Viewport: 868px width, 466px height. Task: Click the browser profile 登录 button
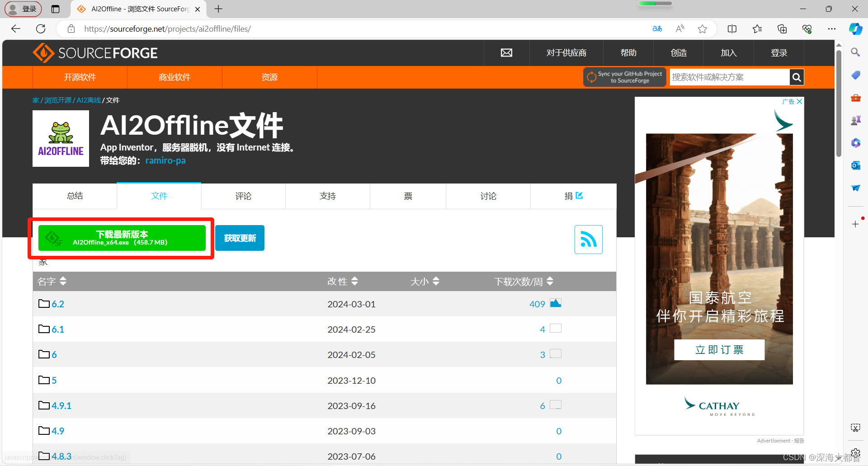coord(23,9)
